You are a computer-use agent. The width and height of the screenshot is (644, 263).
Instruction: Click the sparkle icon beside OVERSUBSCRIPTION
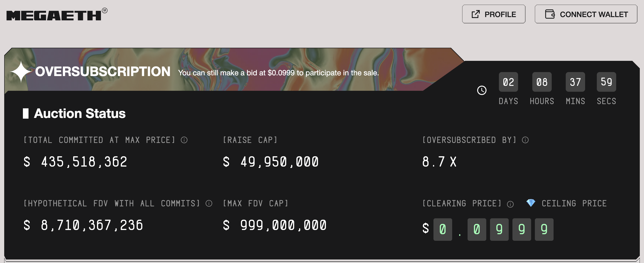[x=21, y=72]
